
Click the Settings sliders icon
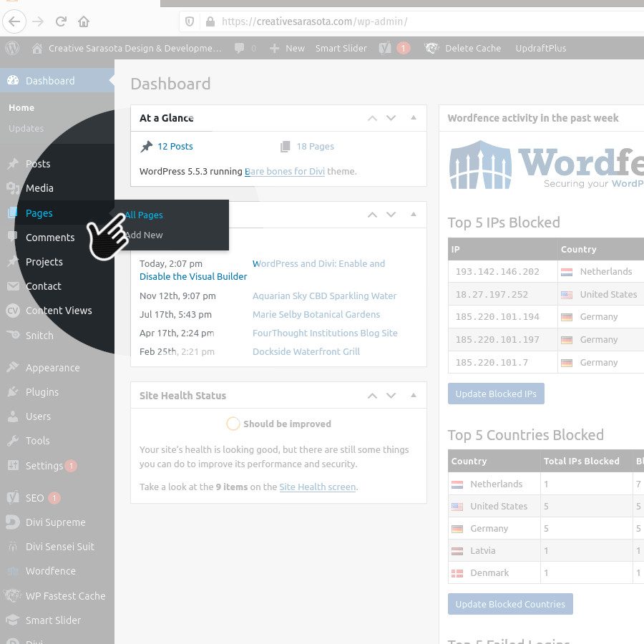[x=13, y=465]
